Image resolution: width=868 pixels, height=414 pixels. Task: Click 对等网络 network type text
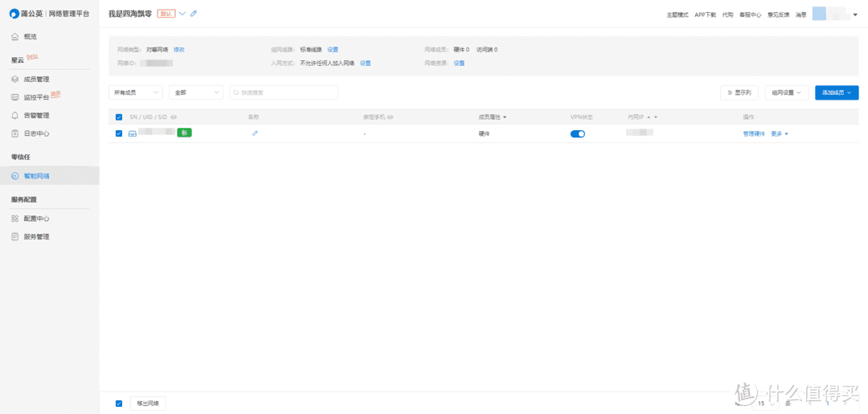coord(158,49)
